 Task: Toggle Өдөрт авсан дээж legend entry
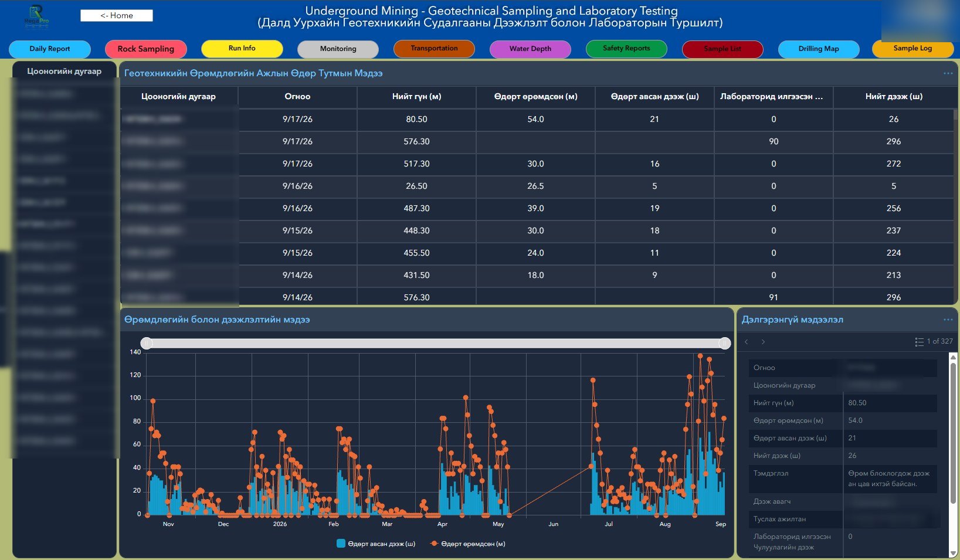pos(376,544)
